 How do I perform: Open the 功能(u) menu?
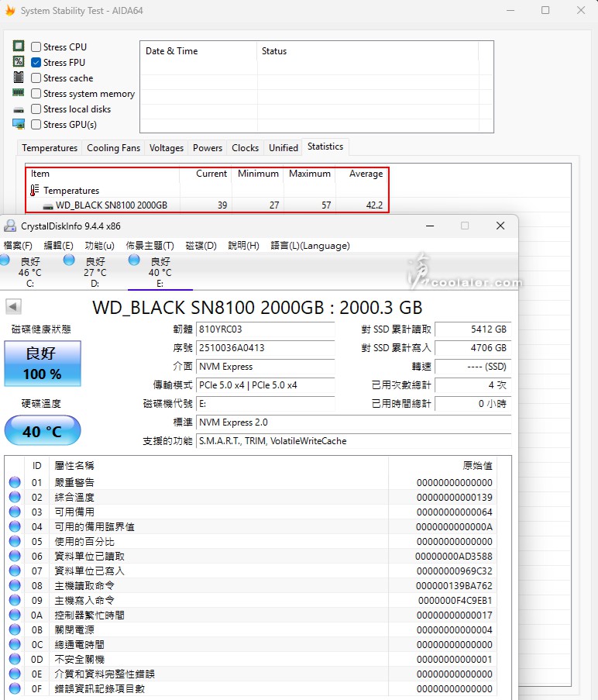[x=99, y=246]
